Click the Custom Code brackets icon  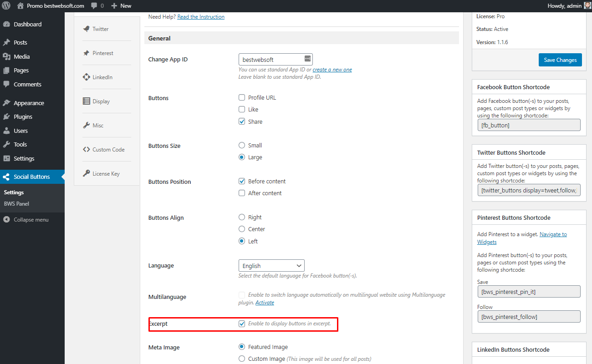point(86,149)
